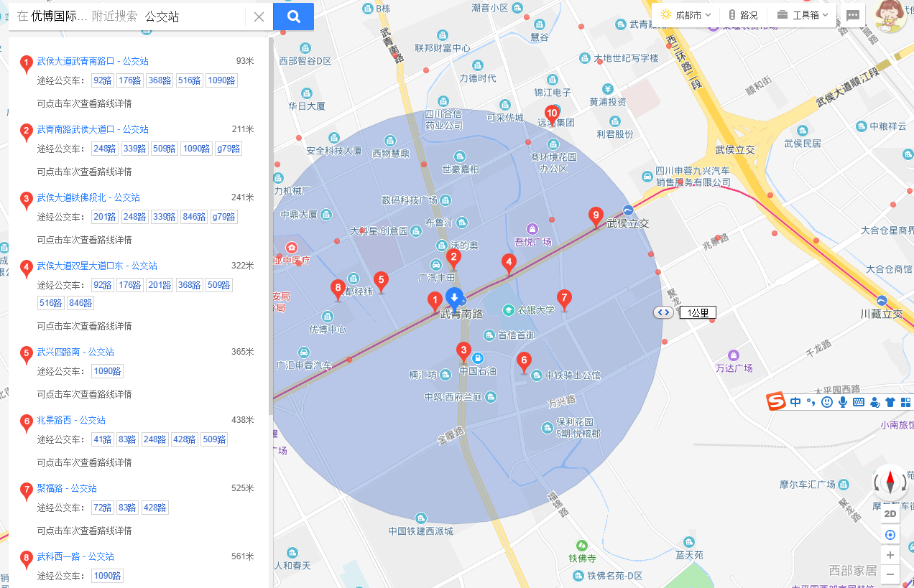Open bus route 176路 under first result
Viewport: 914px width, 588px height.
tap(129, 80)
